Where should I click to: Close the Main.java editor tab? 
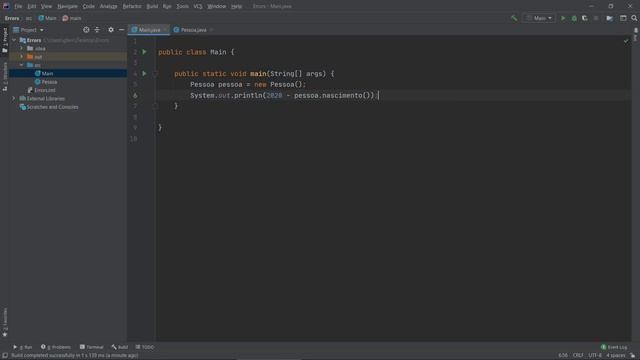(165, 30)
